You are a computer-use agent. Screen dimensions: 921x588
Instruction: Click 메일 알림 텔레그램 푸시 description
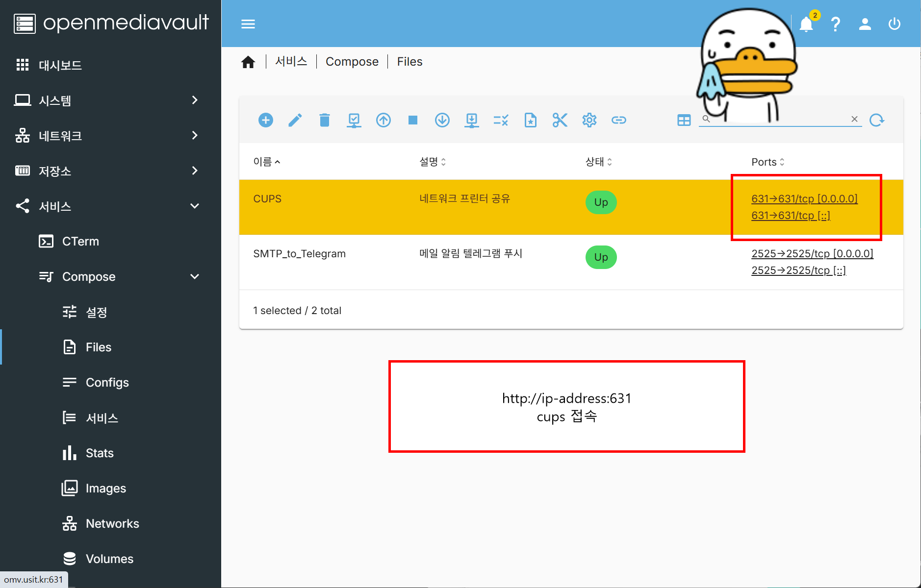tap(471, 253)
